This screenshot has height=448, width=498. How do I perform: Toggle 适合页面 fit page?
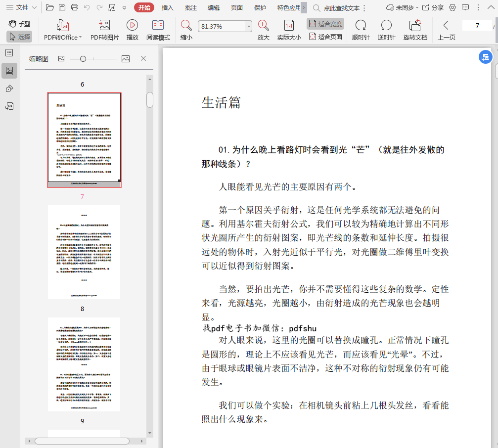coord(325,37)
